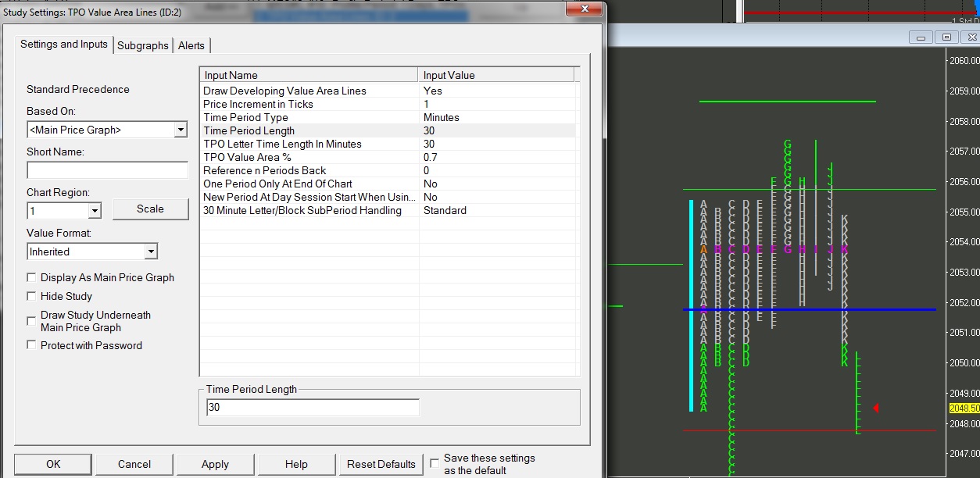Enable Display As Main Price Graph
This screenshot has width=980, height=478.
pyautogui.click(x=32, y=277)
